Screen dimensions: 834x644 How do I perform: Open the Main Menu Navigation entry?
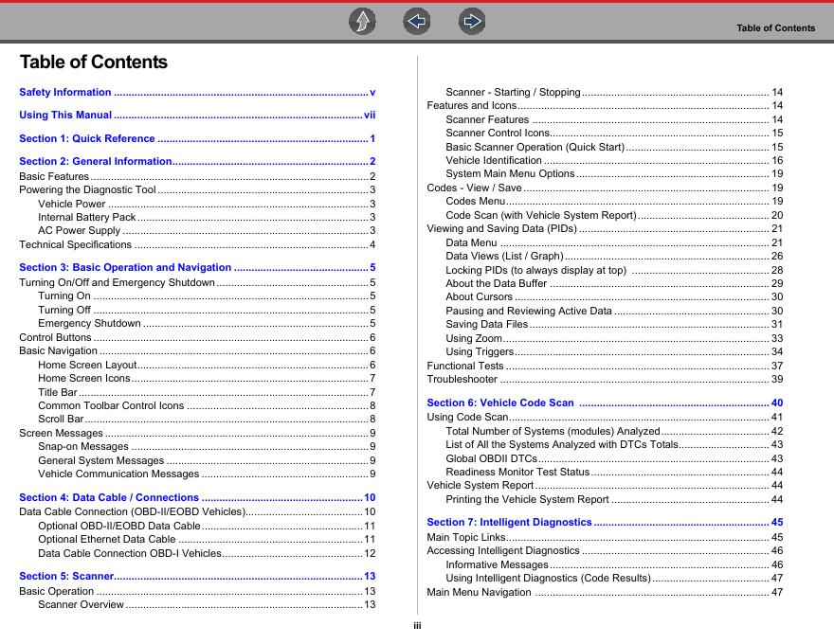pyautogui.click(x=480, y=592)
